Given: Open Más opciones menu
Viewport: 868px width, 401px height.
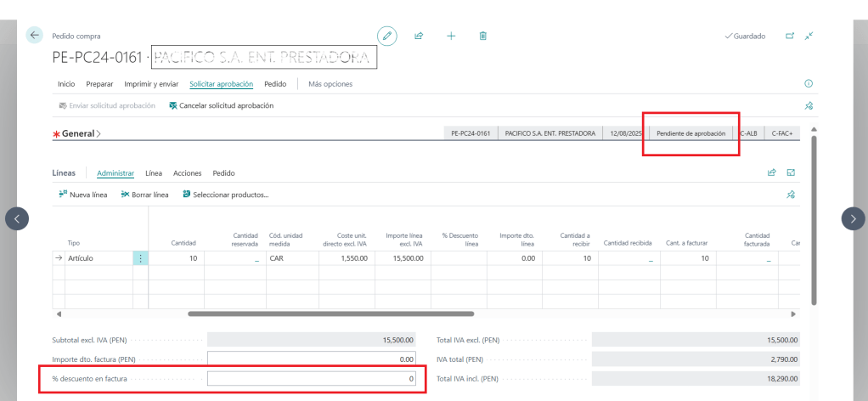Looking at the screenshot, I should 330,84.
